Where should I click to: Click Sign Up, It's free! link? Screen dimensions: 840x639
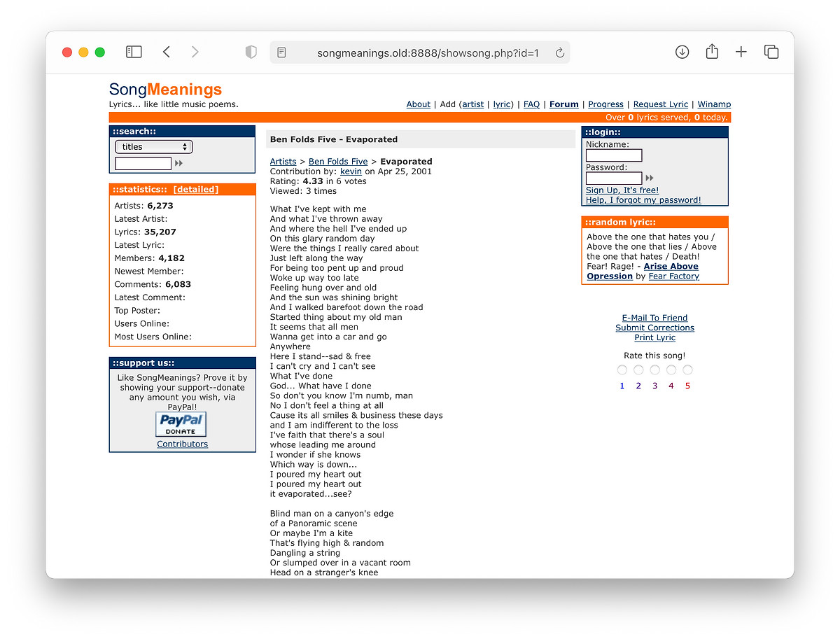point(622,190)
